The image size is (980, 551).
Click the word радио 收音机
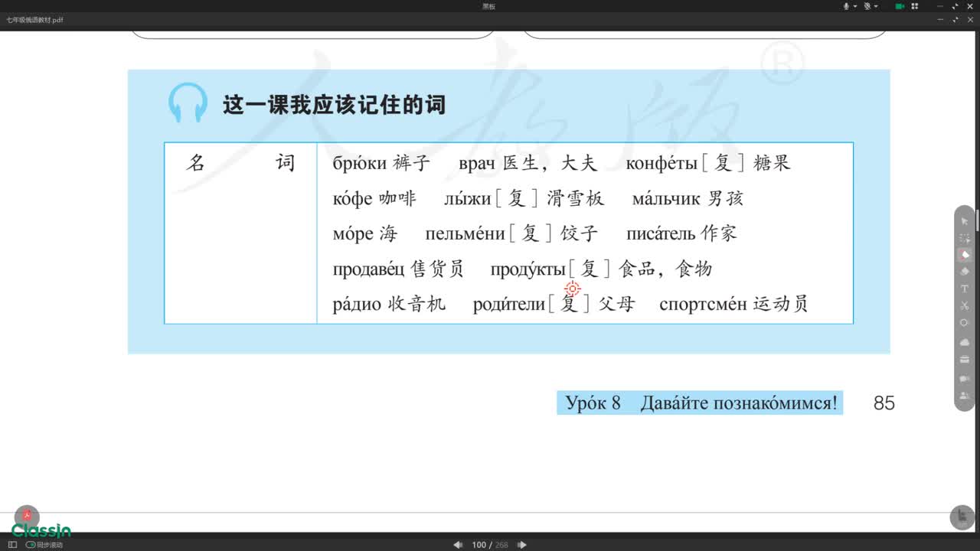click(x=389, y=304)
